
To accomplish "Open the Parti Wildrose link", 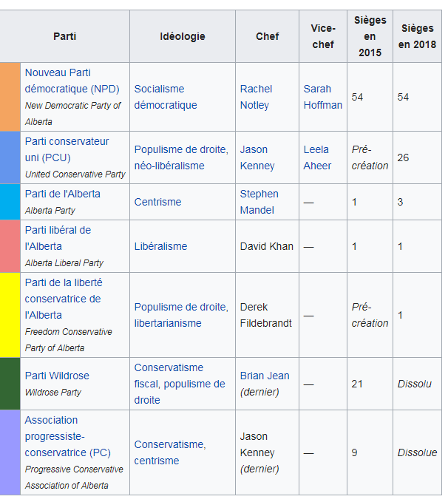I will (x=57, y=376).
